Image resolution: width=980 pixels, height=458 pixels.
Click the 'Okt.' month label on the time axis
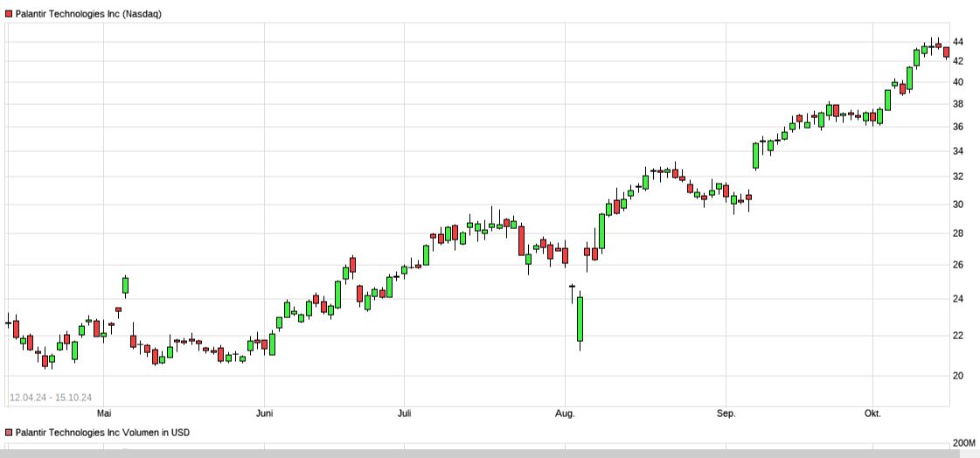coord(872,413)
